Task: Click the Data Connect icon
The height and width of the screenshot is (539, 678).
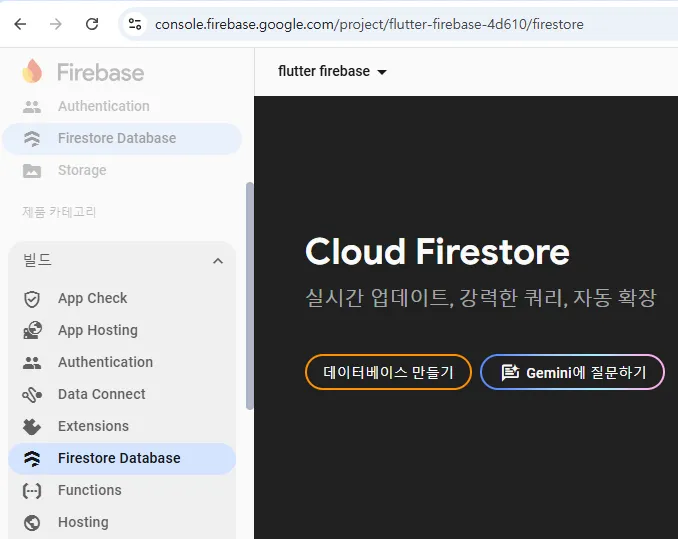Action: [32, 395]
